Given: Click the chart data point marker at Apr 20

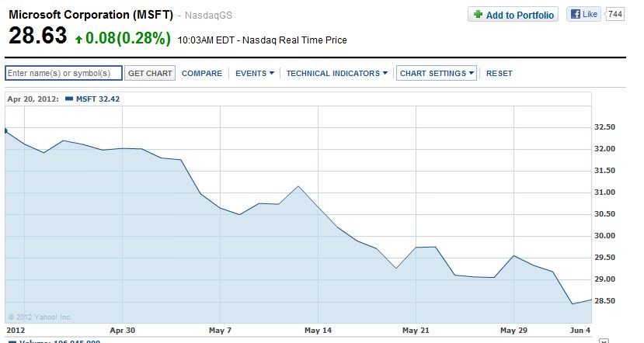Looking at the screenshot, I should tap(5, 131).
